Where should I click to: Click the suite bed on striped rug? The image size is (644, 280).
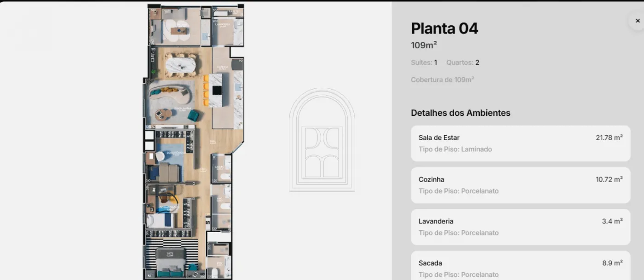171,259
